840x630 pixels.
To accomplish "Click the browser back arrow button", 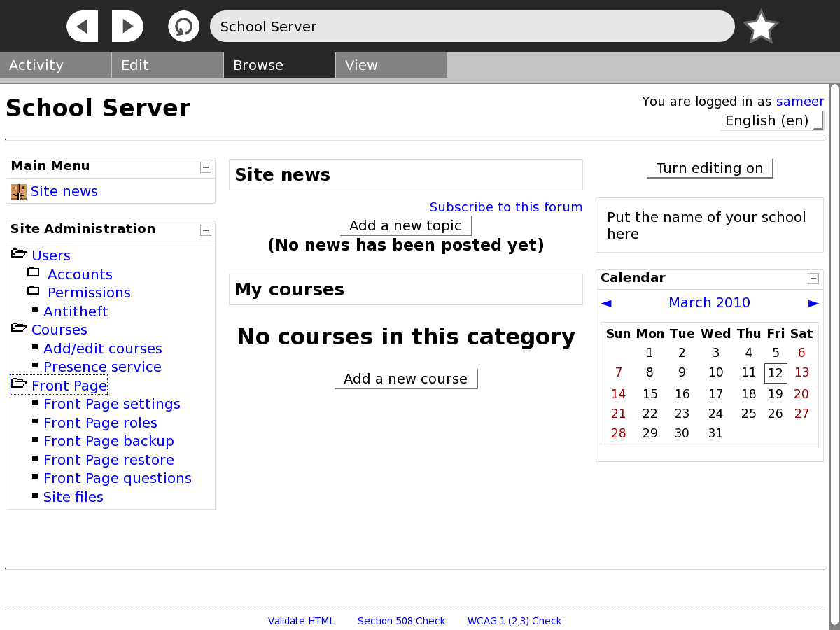I will point(83,27).
